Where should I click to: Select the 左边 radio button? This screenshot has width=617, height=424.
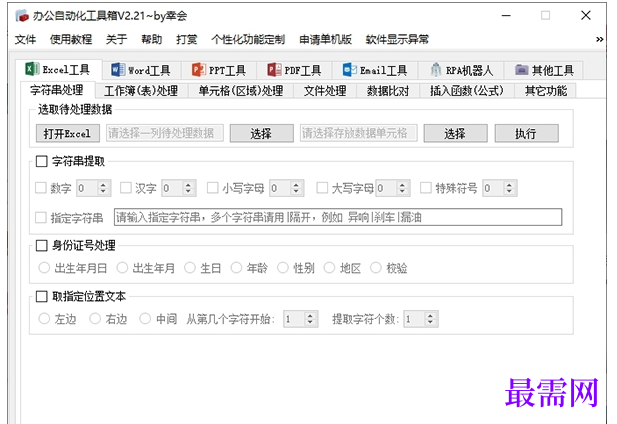point(44,319)
